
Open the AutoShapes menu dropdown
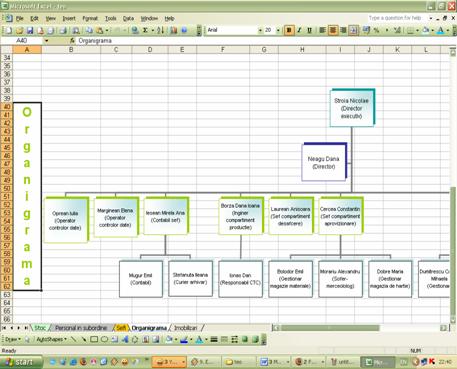click(51, 339)
